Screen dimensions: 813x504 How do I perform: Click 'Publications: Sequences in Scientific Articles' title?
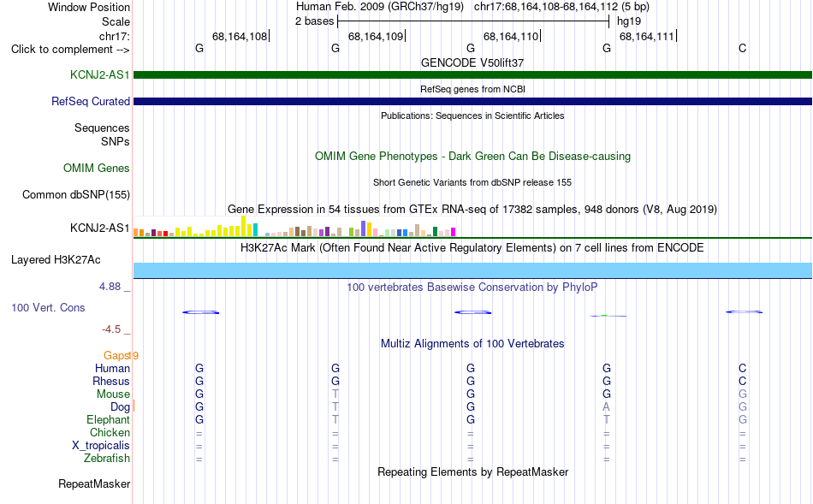[x=472, y=116]
